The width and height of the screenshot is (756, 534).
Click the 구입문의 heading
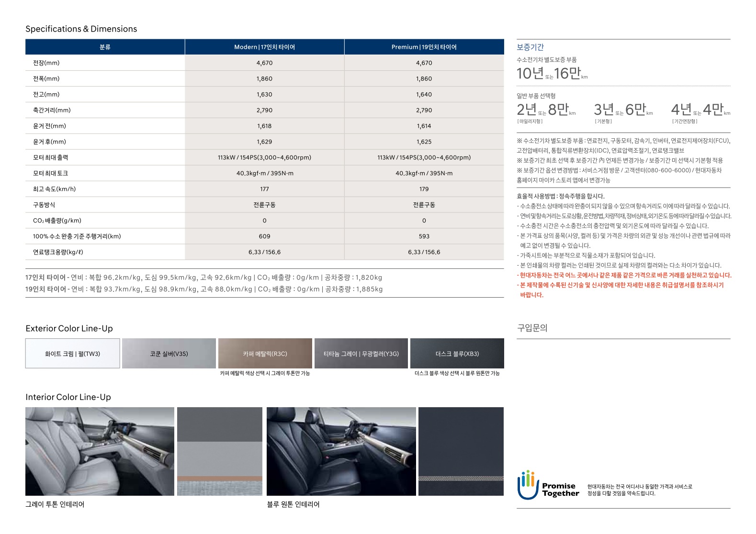pos(532,328)
